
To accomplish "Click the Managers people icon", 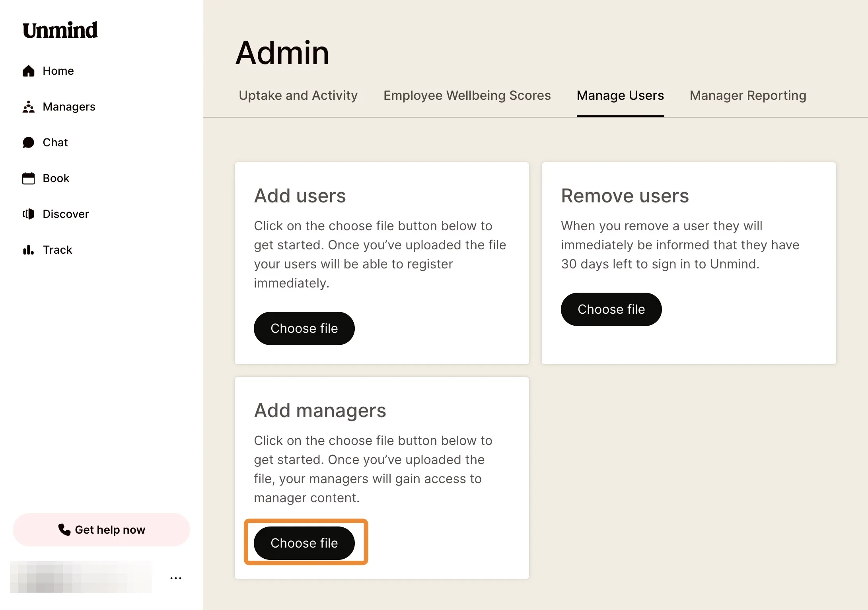I will click(x=29, y=107).
